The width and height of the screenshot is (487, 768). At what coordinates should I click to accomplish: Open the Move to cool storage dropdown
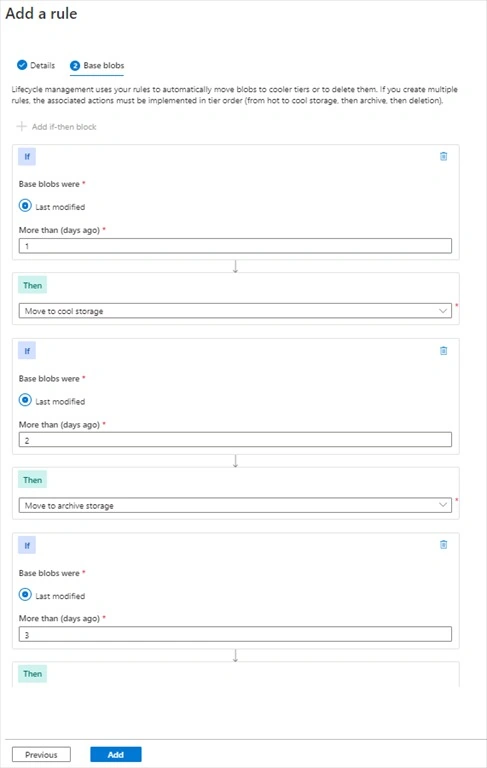(235, 311)
